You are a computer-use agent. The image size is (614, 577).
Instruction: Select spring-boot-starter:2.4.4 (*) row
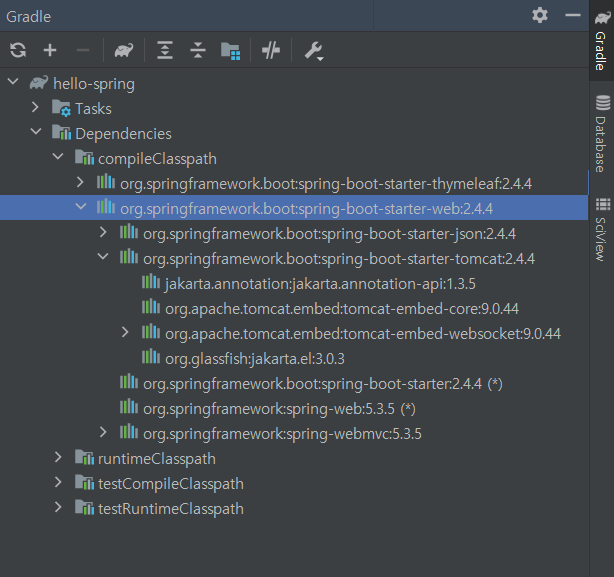tap(294, 384)
